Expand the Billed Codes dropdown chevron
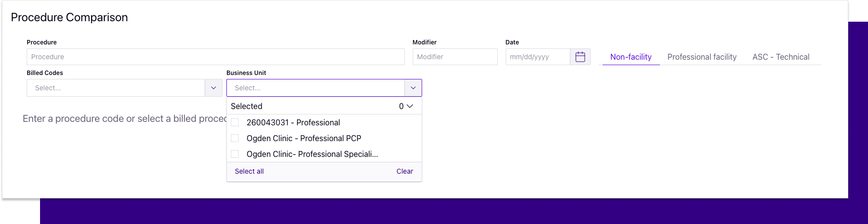The width and height of the screenshot is (868, 224). pyautogui.click(x=214, y=88)
